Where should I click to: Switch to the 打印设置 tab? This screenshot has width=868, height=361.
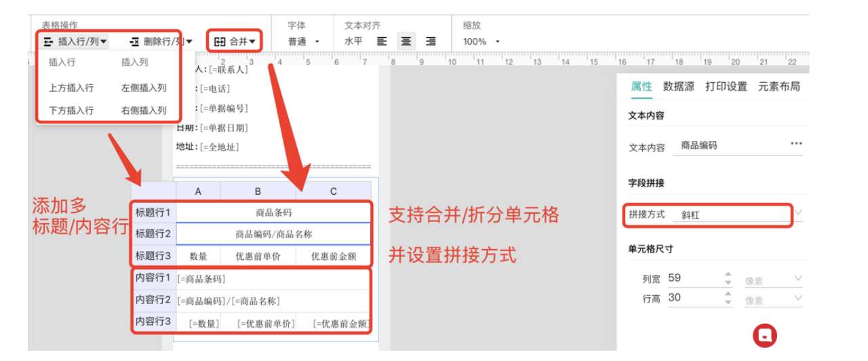coord(726,87)
